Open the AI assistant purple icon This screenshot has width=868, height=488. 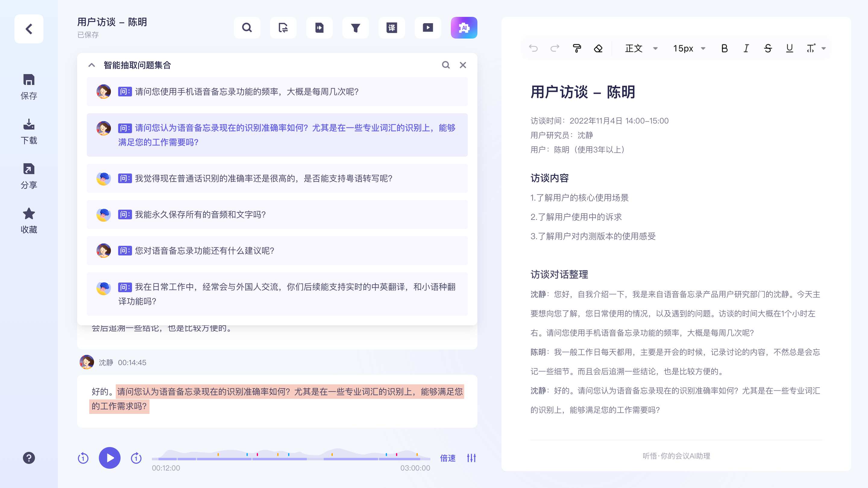pyautogui.click(x=464, y=28)
